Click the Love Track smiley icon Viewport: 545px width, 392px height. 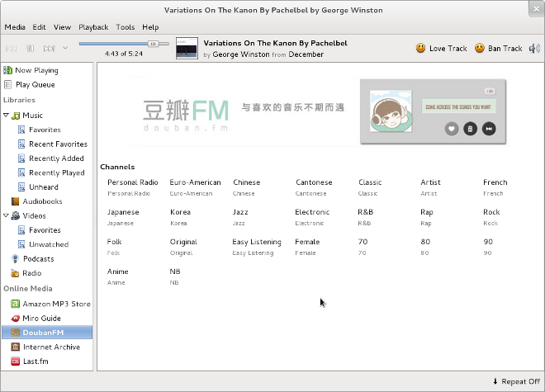(420, 49)
